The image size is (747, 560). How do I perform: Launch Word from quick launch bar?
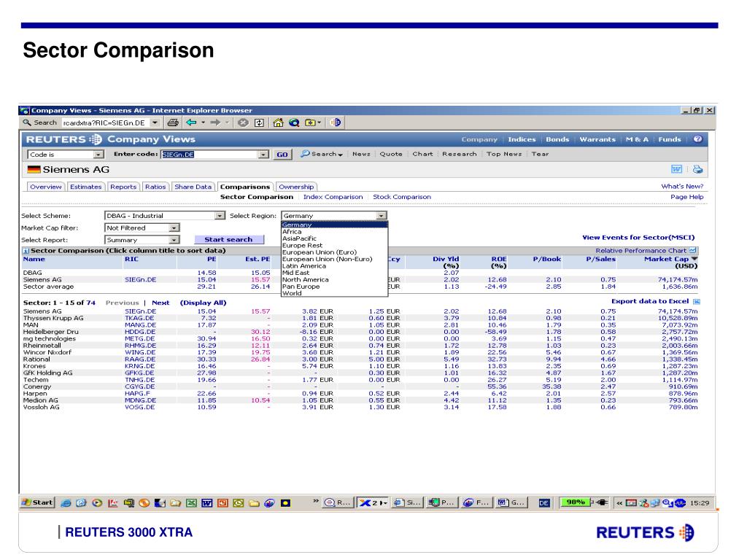click(x=206, y=502)
